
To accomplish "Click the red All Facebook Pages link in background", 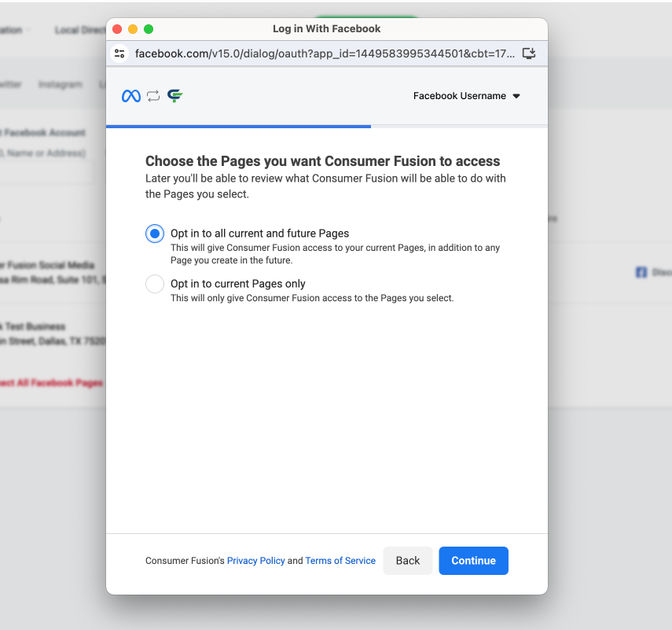I will [52, 382].
